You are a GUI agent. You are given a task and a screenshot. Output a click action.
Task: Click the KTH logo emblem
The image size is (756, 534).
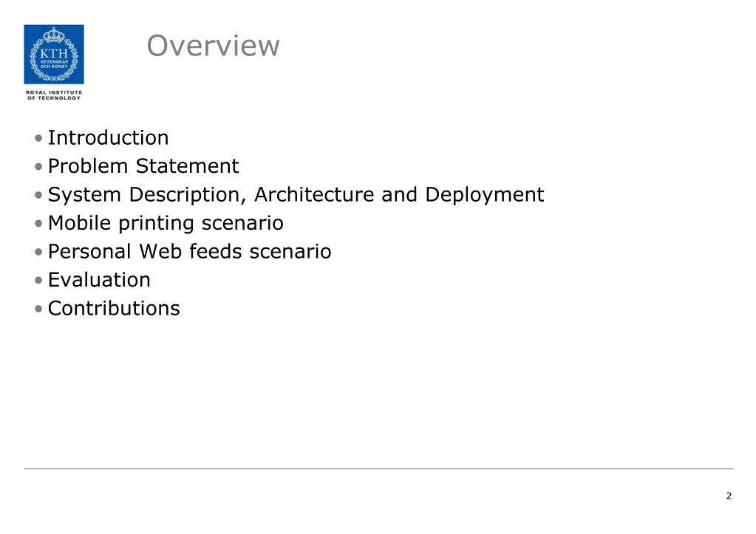[x=54, y=55]
